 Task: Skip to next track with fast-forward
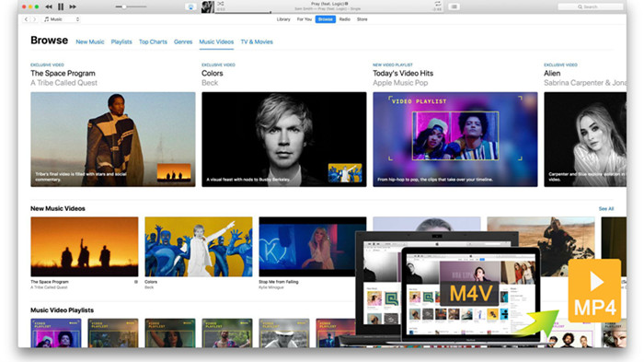(x=73, y=6)
